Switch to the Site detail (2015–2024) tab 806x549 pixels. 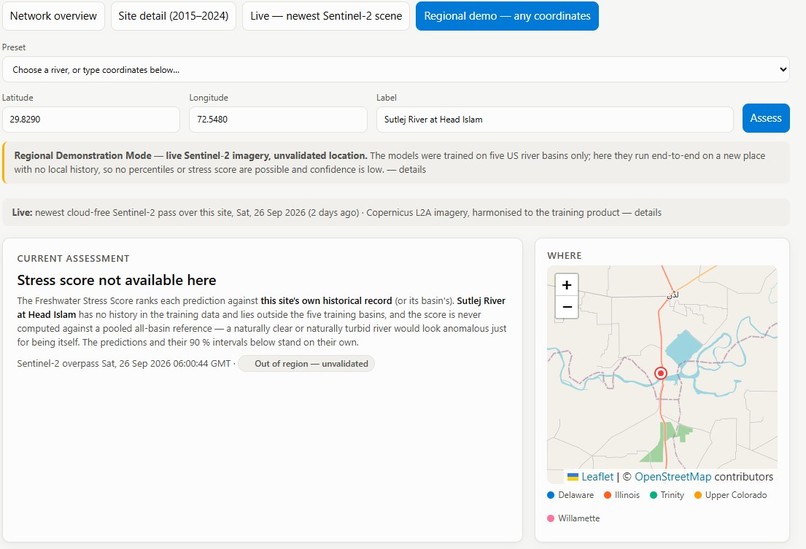pyautogui.click(x=173, y=16)
